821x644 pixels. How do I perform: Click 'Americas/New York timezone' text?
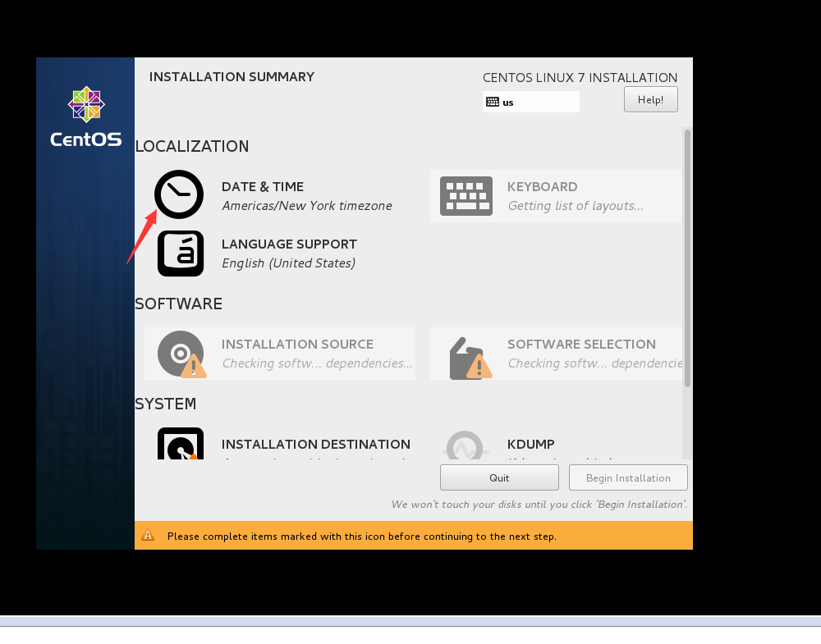307,206
